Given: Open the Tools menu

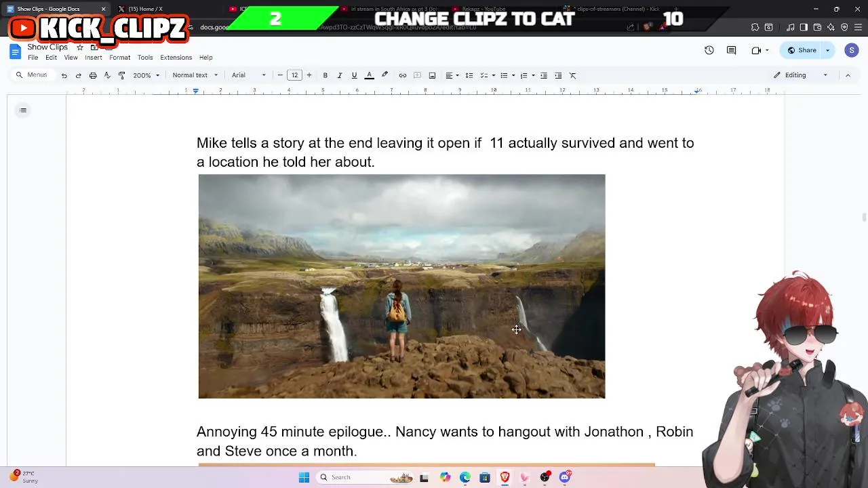Looking at the screenshot, I should [x=145, y=58].
